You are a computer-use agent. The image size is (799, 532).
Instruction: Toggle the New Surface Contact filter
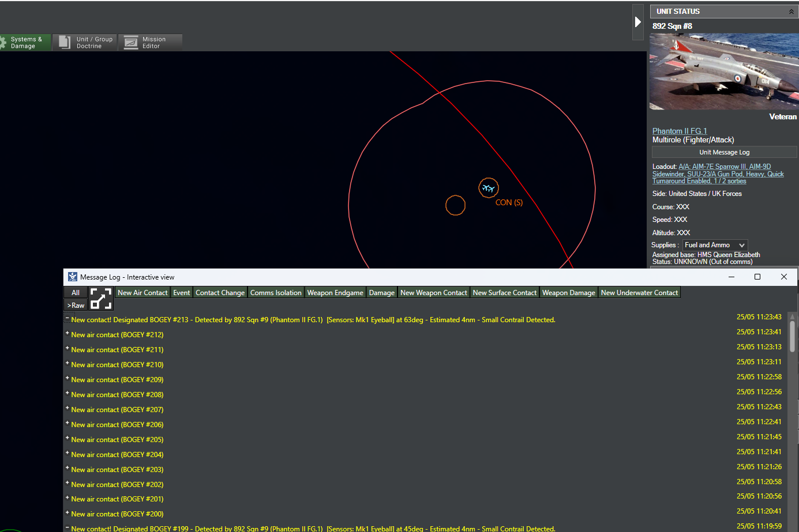click(505, 293)
